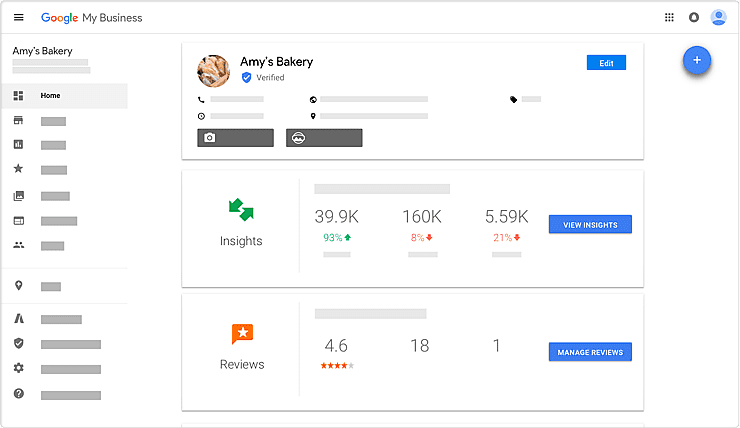Click the storefront icon in the sidebar
This screenshot has width=740, height=428.
pos(18,120)
